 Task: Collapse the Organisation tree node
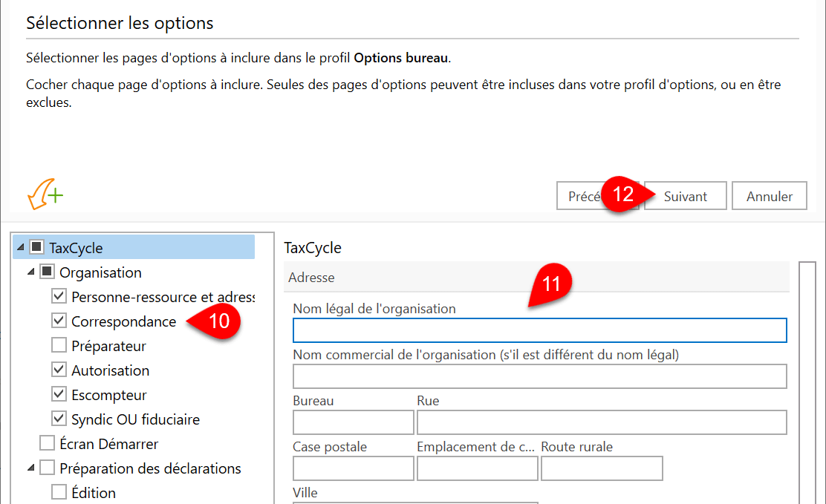pyautogui.click(x=31, y=272)
